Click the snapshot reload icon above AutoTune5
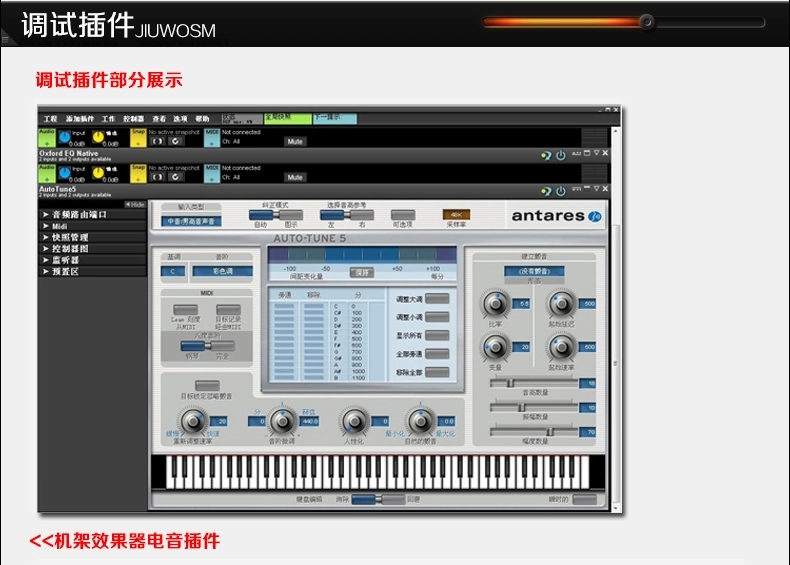The image size is (790, 565). (x=175, y=177)
